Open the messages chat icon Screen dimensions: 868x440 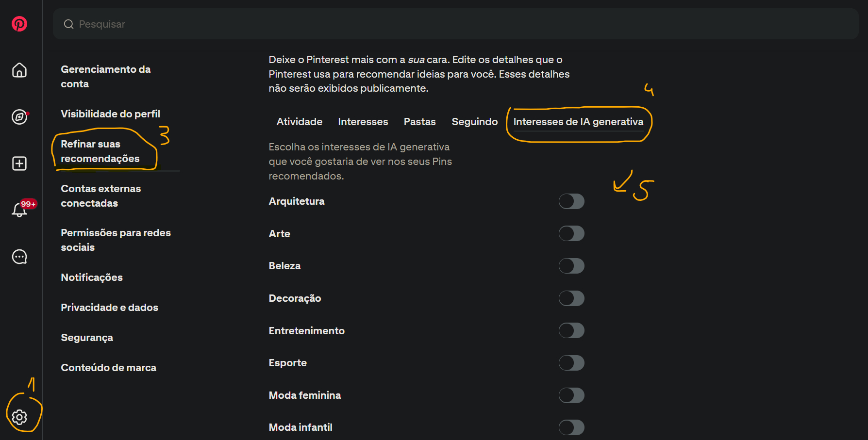(x=19, y=257)
